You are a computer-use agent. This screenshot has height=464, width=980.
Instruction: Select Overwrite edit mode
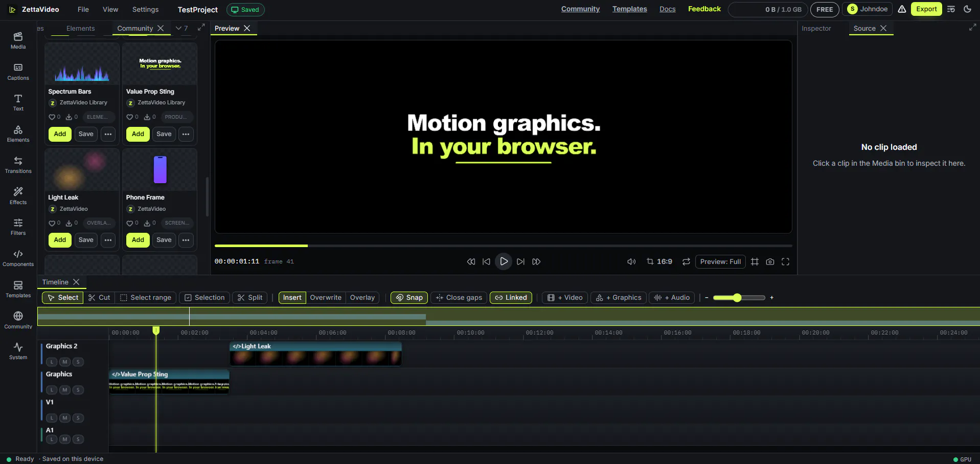click(326, 298)
